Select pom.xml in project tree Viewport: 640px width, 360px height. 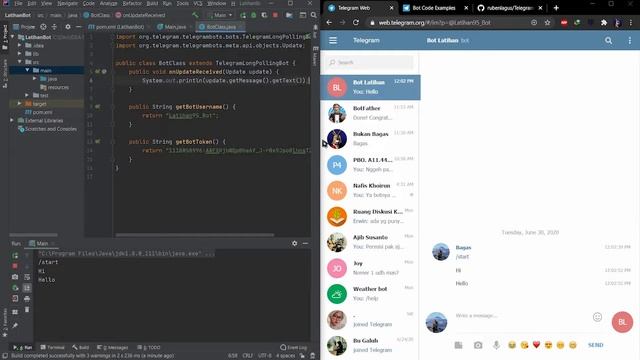[39, 112]
